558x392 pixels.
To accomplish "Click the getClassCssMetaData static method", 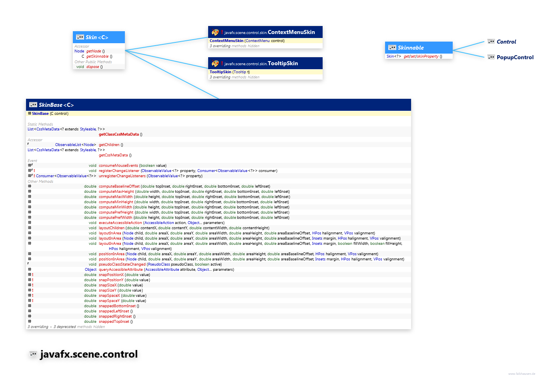I will pyautogui.click(x=118, y=134).
